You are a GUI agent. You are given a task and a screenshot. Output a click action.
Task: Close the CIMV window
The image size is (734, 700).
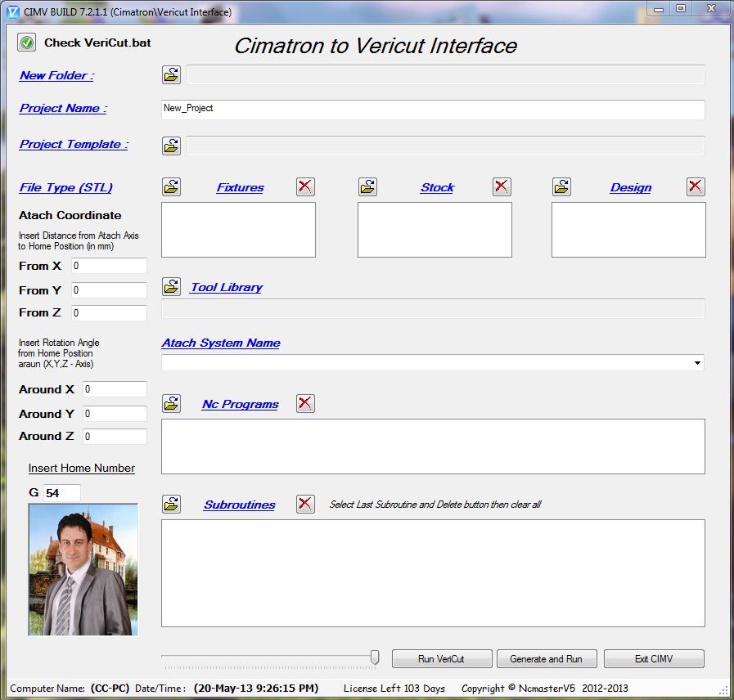click(712, 9)
